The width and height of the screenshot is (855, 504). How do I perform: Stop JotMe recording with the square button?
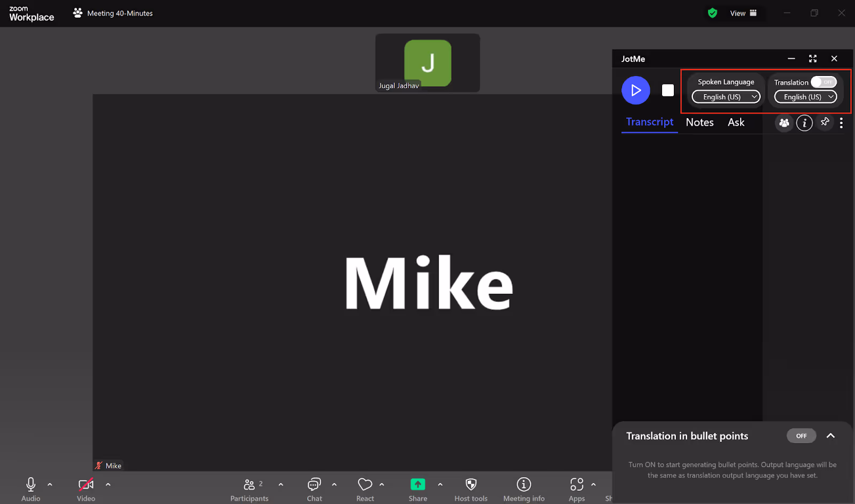pos(668,90)
